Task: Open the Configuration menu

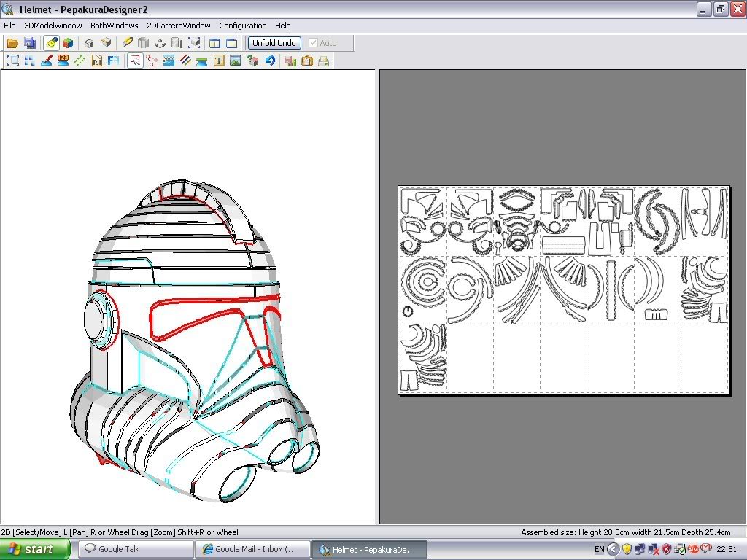Action: pos(242,26)
